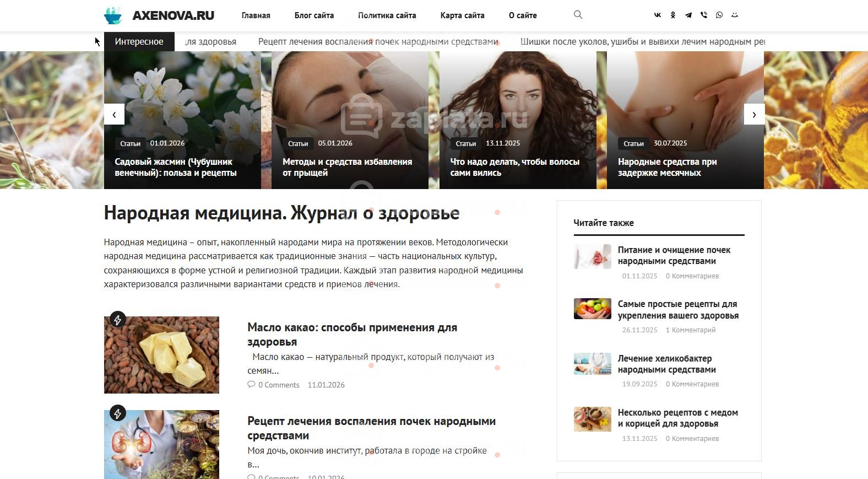Open the О сайте menu item
868x479 pixels.
click(x=523, y=15)
